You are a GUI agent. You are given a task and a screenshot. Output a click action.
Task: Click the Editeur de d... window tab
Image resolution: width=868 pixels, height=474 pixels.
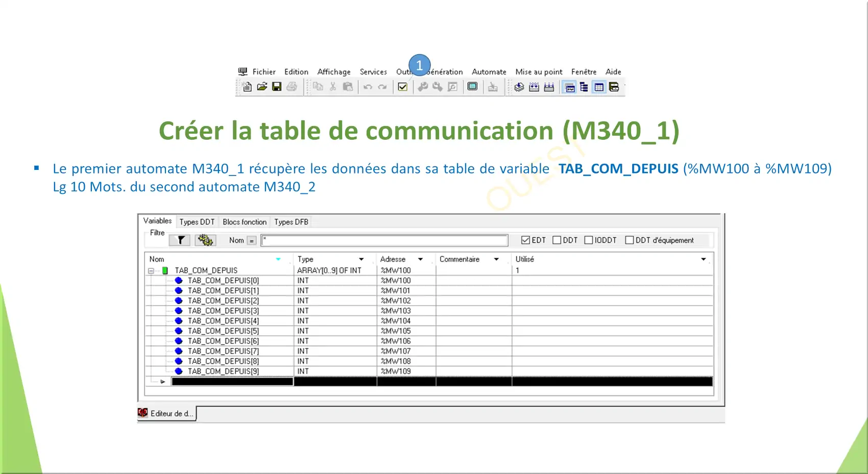click(167, 413)
